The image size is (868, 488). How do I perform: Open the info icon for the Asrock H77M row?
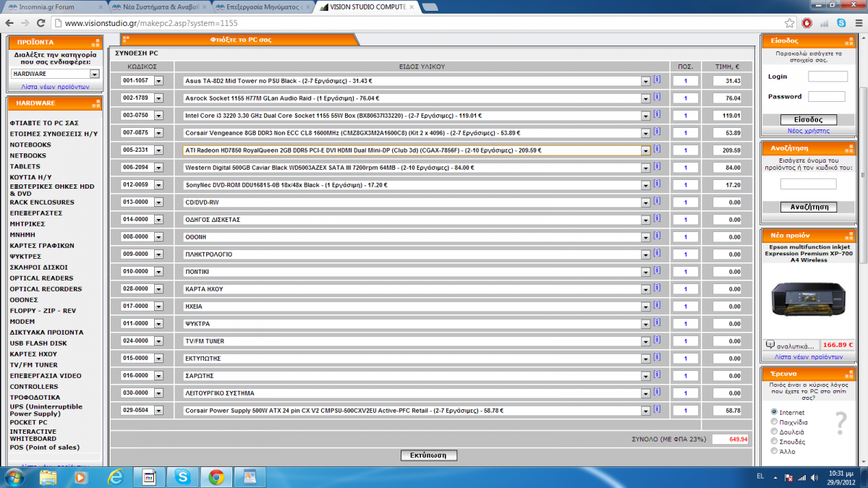(x=657, y=97)
